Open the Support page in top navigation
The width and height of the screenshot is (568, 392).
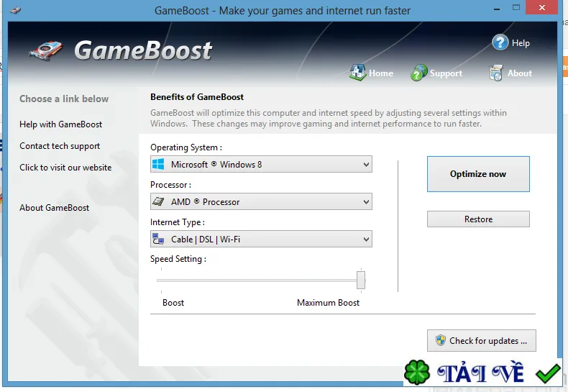pyautogui.click(x=446, y=73)
